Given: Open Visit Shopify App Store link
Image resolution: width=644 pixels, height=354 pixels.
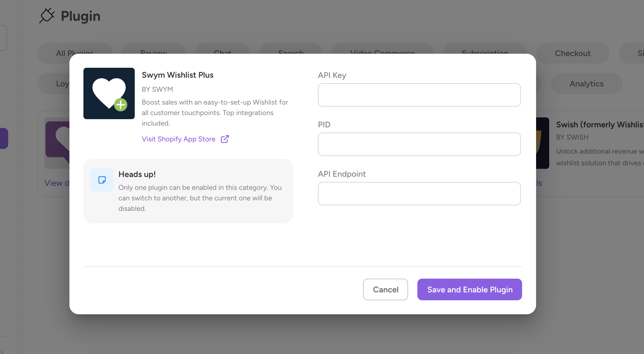Looking at the screenshot, I should click(178, 139).
